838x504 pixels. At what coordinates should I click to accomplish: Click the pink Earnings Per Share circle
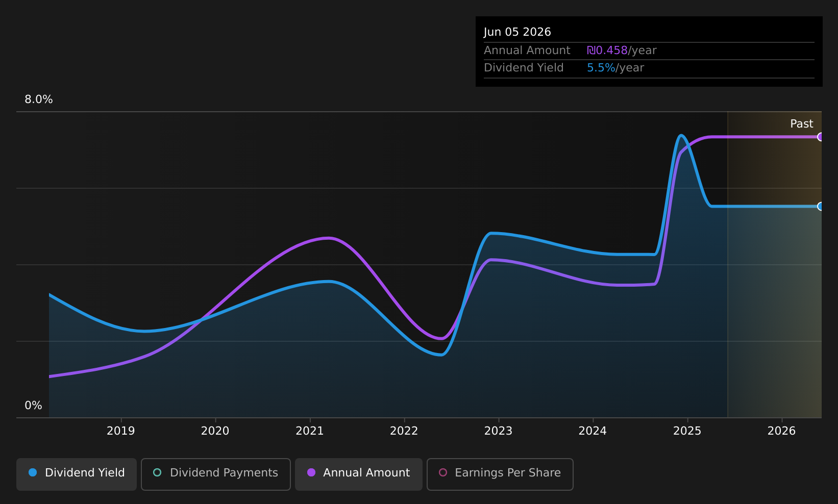[443, 472]
